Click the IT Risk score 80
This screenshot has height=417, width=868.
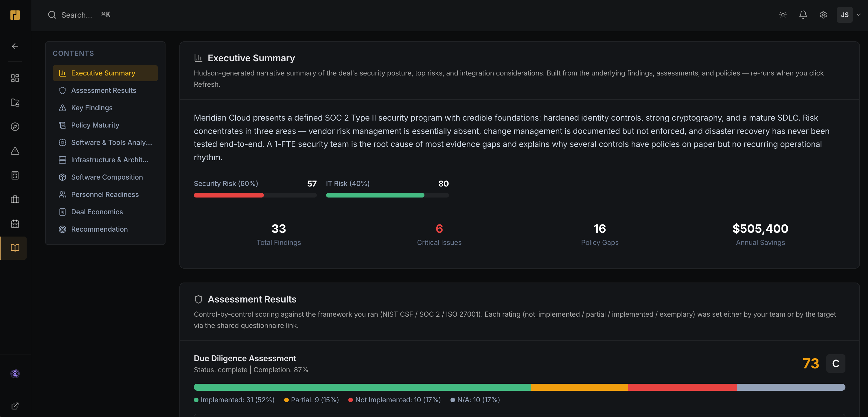pos(444,184)
